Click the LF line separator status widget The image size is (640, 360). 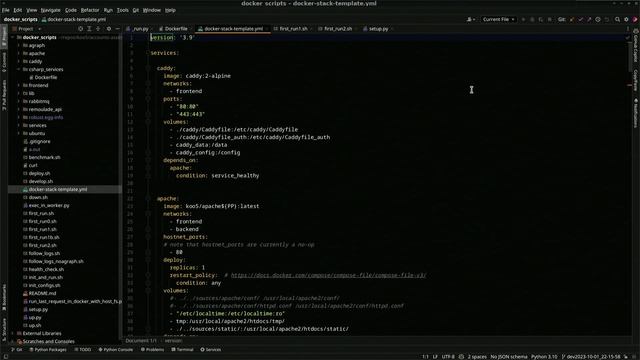coord(435,357)
